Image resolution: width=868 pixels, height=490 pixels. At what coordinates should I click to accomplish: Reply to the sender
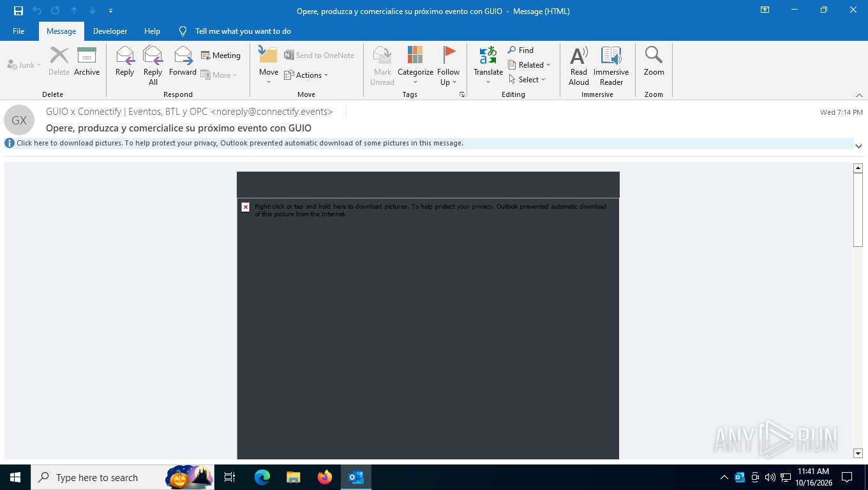125,61
